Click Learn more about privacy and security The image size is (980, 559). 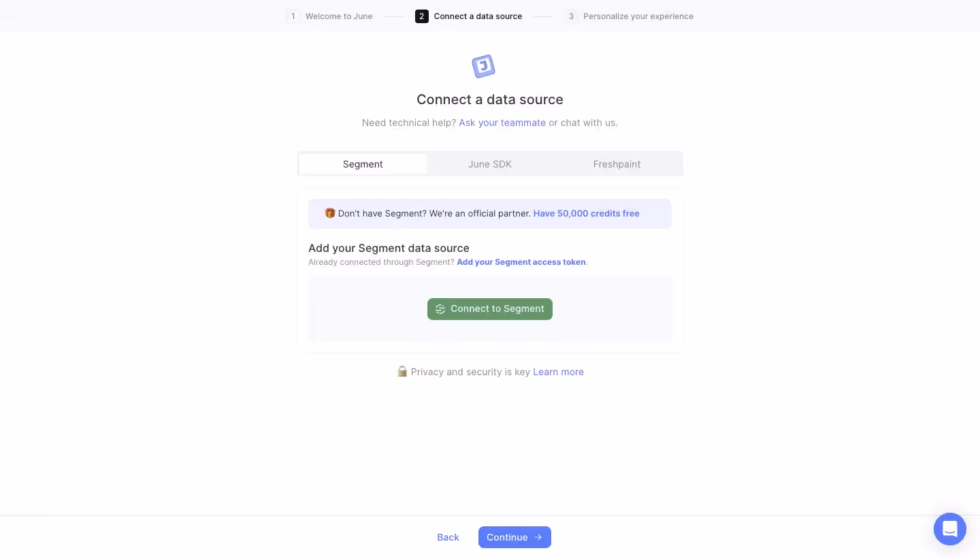558,372
